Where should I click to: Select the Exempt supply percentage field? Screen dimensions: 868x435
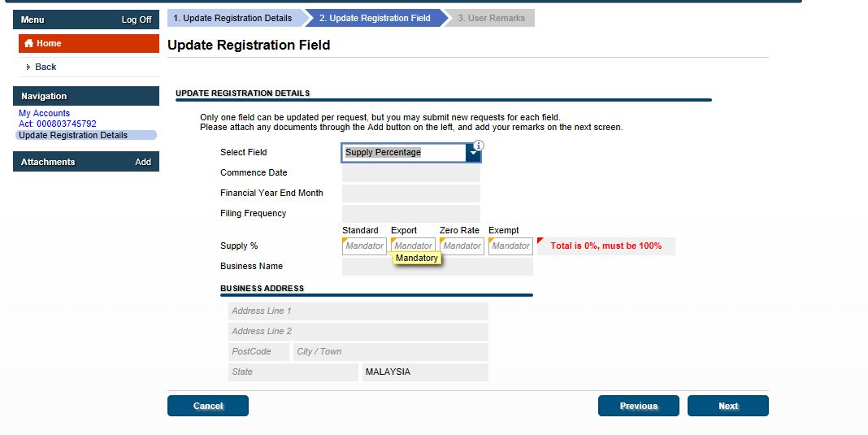[510, 246]
